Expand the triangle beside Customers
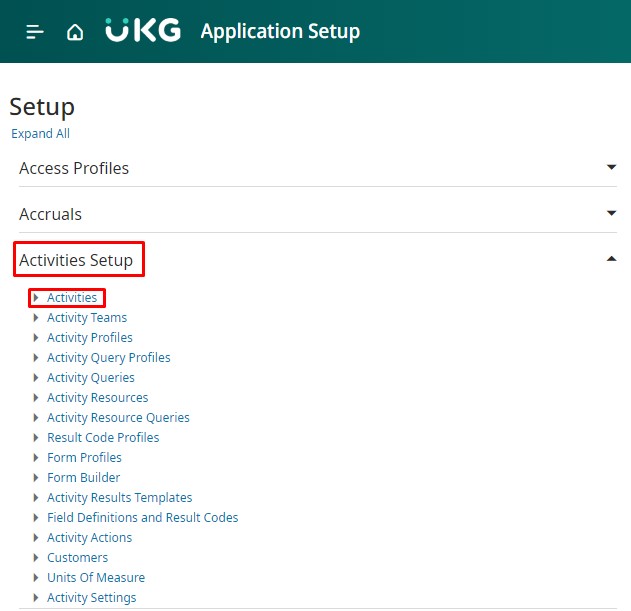Image resolution: width=631 pixels, height=611 pixels. (x=36, y=558)
